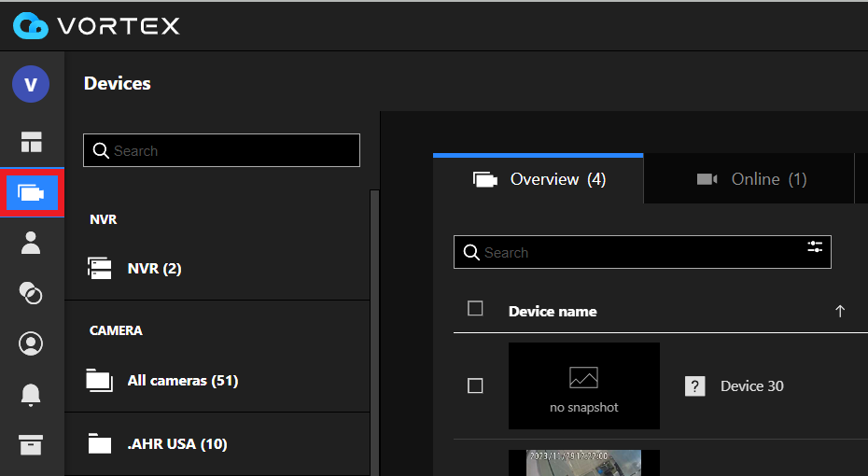Open the Users sidebar icon
This screenshot has height=476, width=868.
(32, 243)
